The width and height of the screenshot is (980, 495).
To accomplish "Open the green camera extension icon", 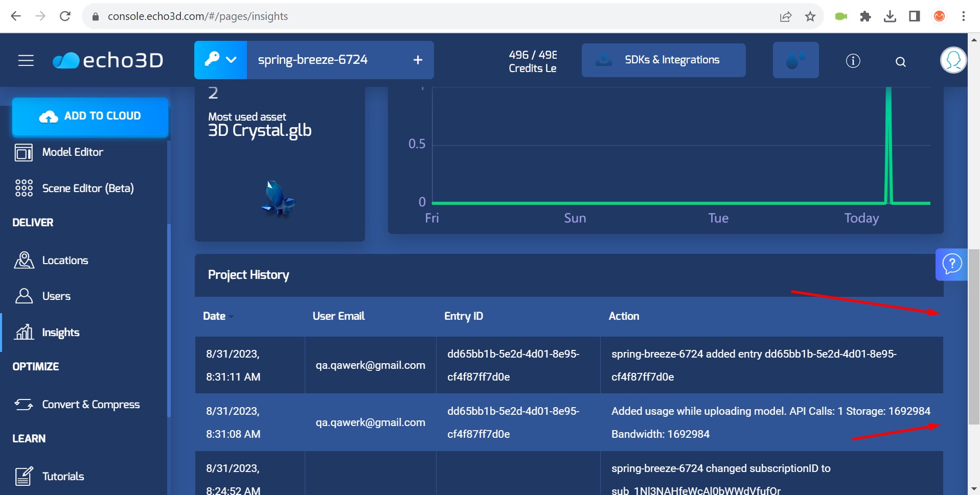I will coord(841,16).
